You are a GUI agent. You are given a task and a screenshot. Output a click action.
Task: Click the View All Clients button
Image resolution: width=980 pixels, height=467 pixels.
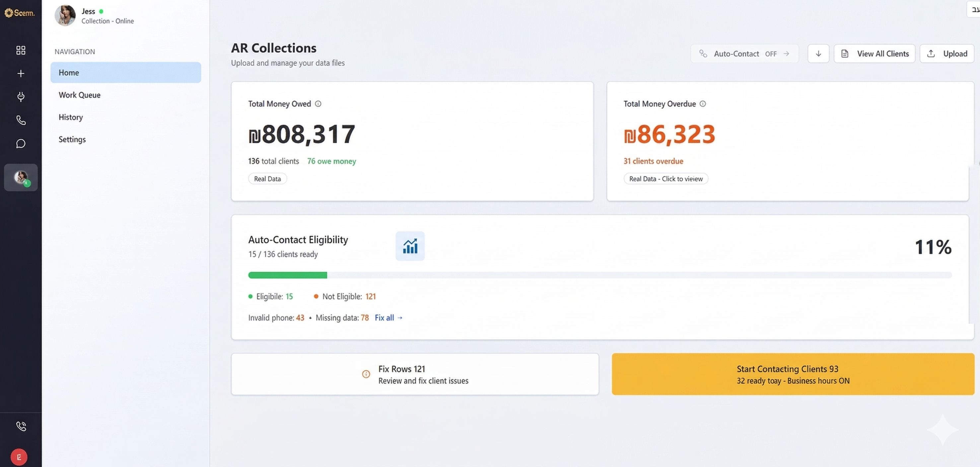pos(875,53)
